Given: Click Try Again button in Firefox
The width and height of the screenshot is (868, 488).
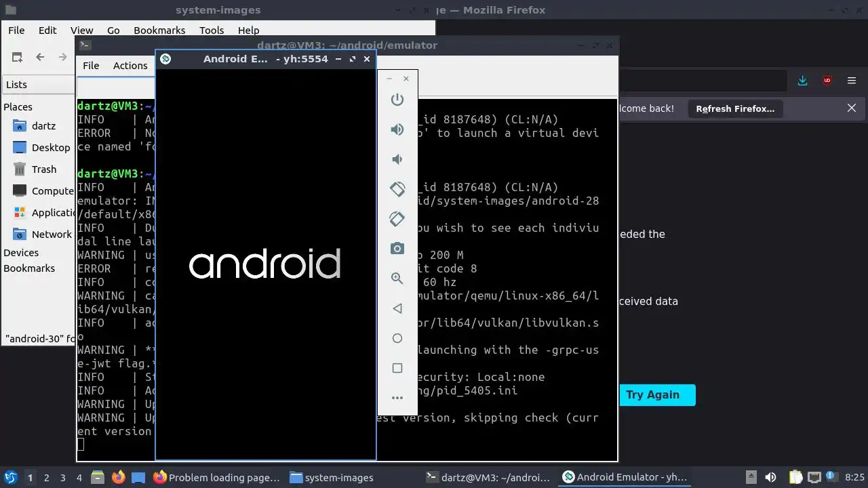Looking at the screenshot, I should [656, 395].
